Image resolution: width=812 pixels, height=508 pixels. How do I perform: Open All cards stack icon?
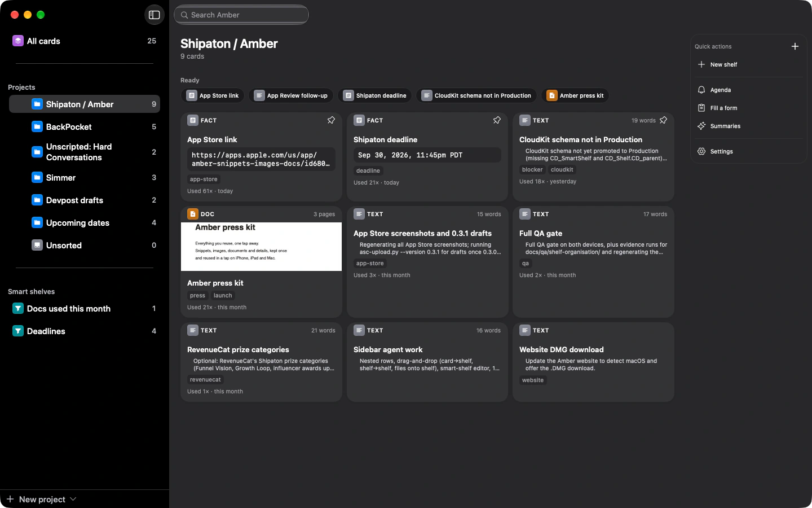pos(18,41)
